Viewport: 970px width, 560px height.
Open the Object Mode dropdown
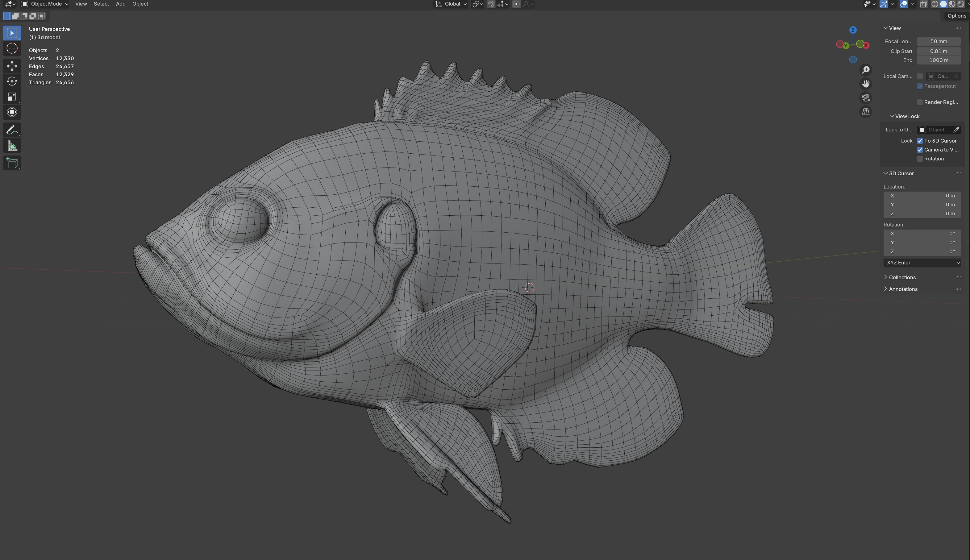(45, 4)
